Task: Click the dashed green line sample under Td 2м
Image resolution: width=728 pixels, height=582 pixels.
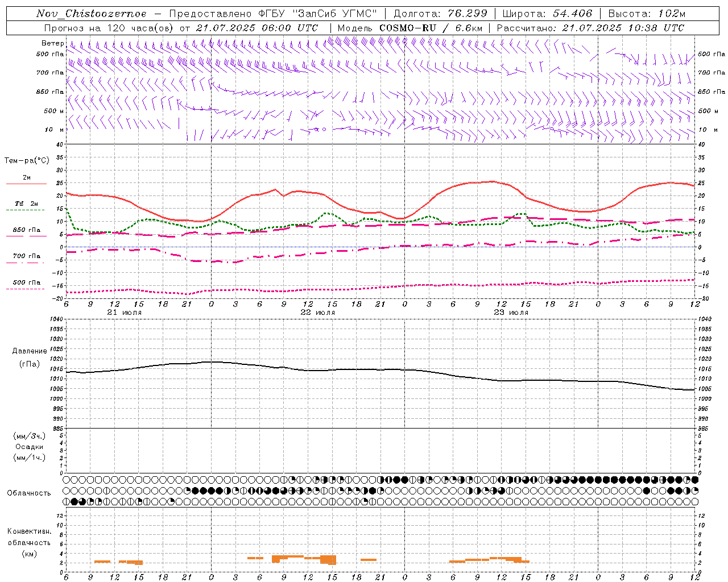Action: pyautogui.click(x=25, y=210)
